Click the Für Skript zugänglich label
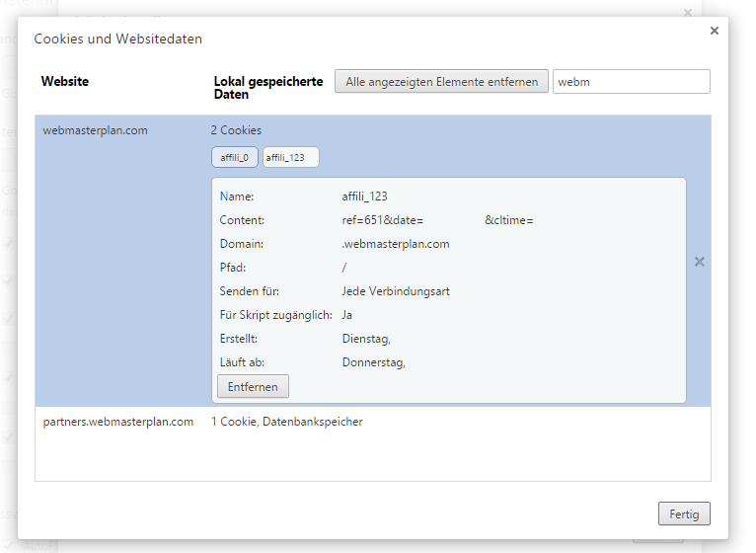The image size is (756, 553). pyautogui.click(x=275, y=315)
